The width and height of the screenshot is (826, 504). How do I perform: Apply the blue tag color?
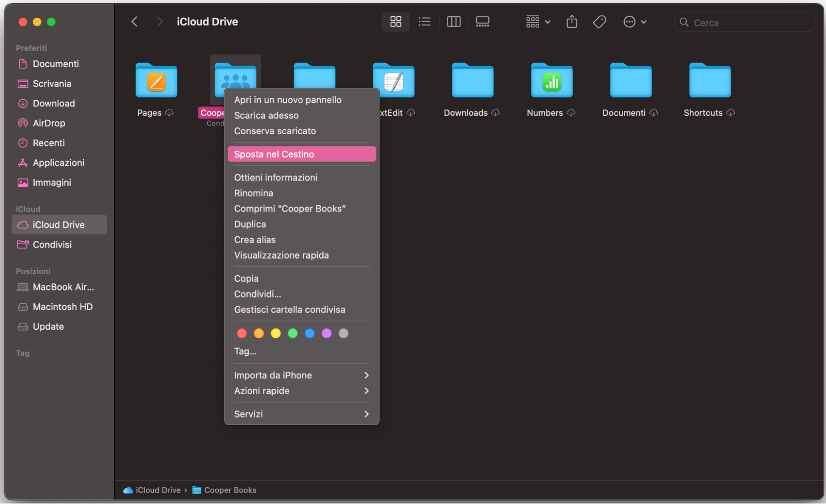(309, 333)
